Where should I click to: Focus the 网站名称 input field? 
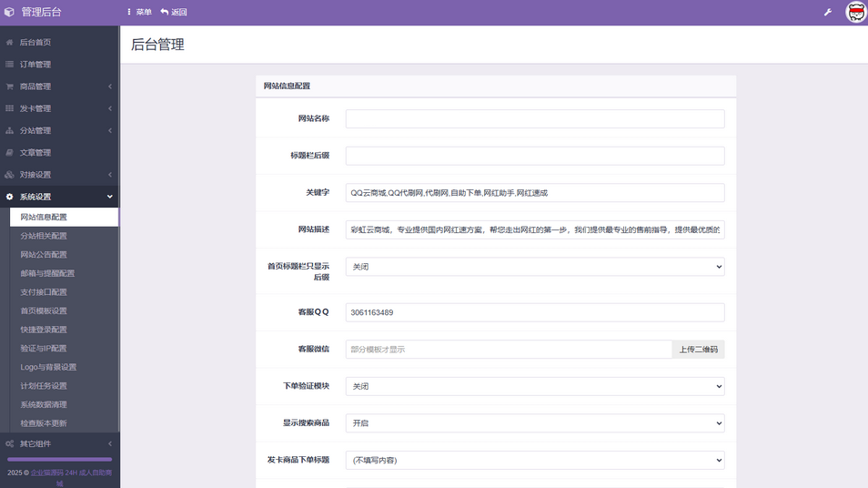click(535, 118)
